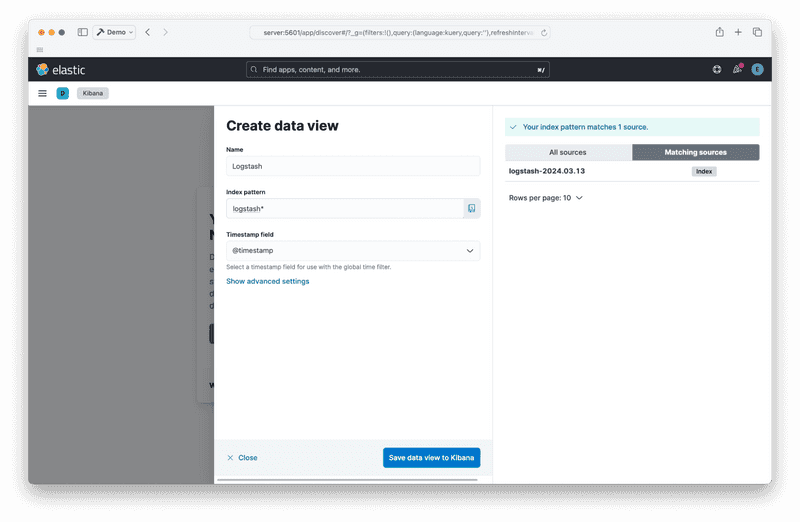Screen dimensions: 800x522
Task: Click Show advanced settings link
Action: pyautogui.click(x=268, y=282)
